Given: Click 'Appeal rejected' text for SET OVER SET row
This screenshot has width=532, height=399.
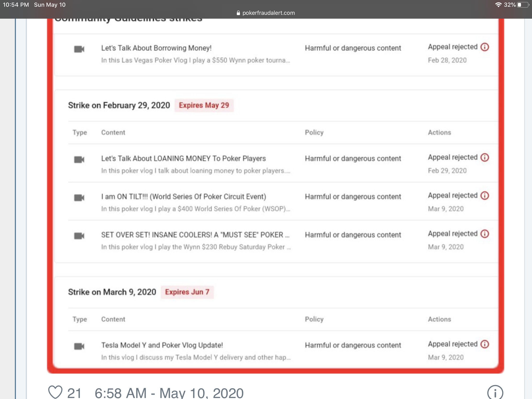Looking at the screenshot, I should coord(453,233).
